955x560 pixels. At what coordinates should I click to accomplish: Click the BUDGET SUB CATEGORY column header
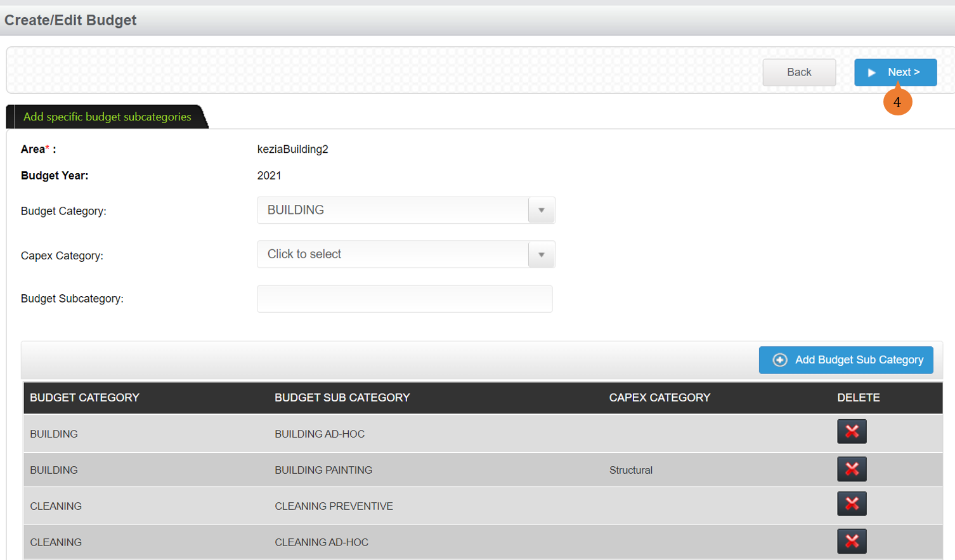[x=342, y=398]
